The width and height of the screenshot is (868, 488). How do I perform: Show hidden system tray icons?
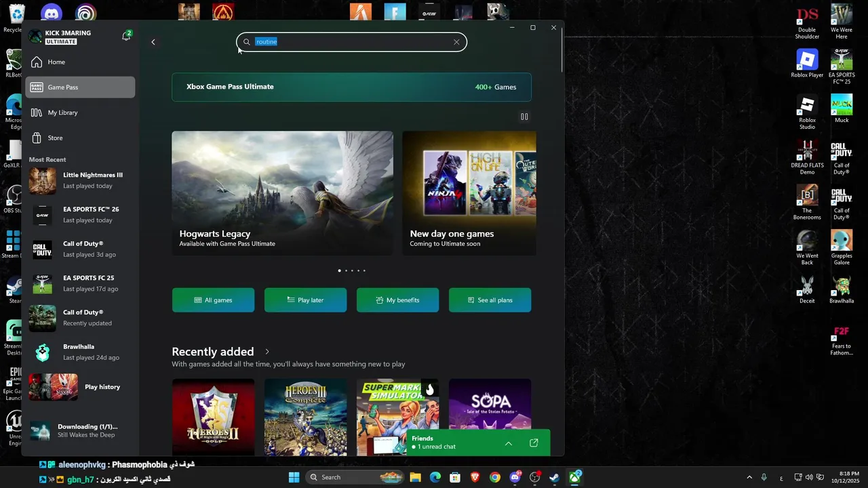pyautogui.click(x=749, y=477)
